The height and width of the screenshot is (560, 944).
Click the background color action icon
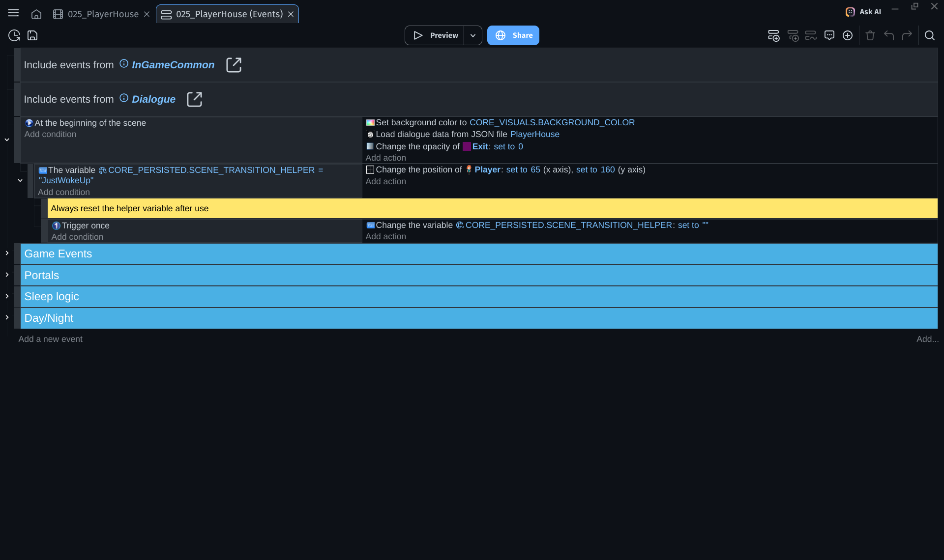coord(370,122)
